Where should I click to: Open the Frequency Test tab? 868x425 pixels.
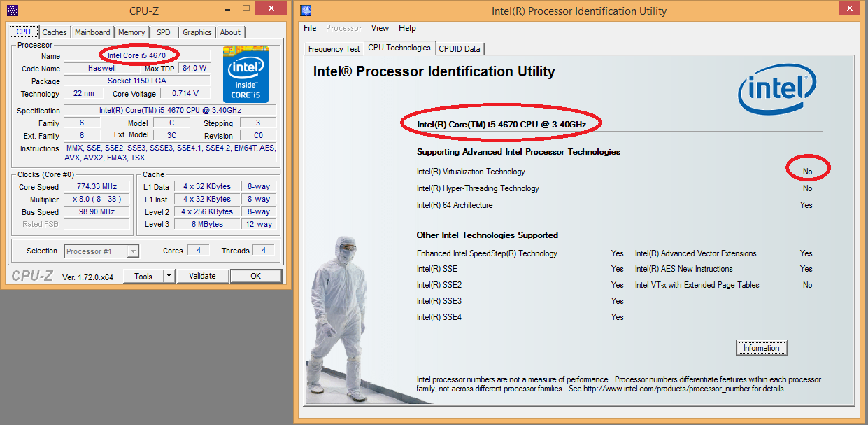tap(334, 49)
